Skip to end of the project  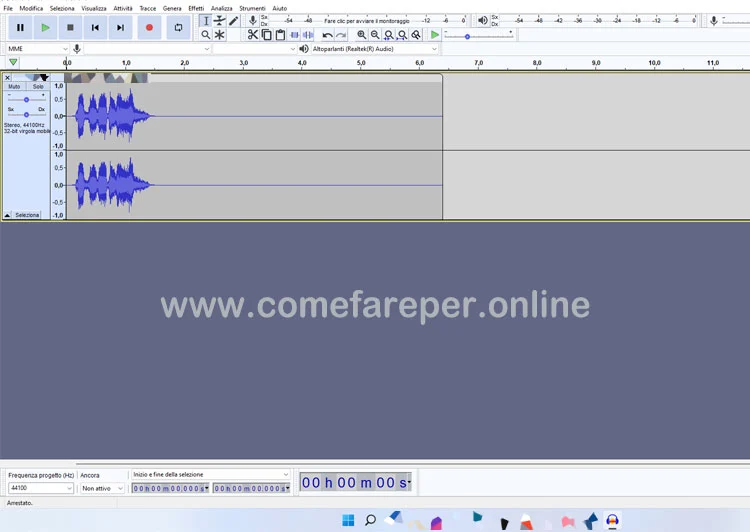tap(121, 28)
